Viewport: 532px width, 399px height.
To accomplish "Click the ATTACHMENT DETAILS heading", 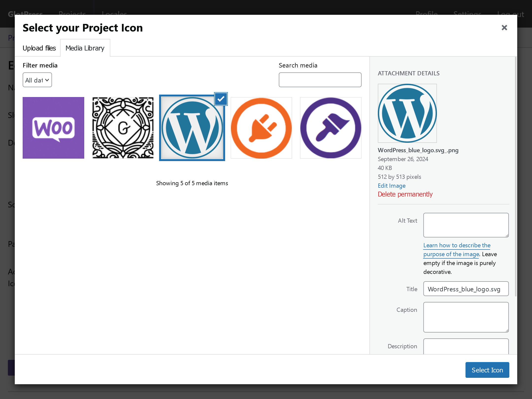I will coord(409,73).
